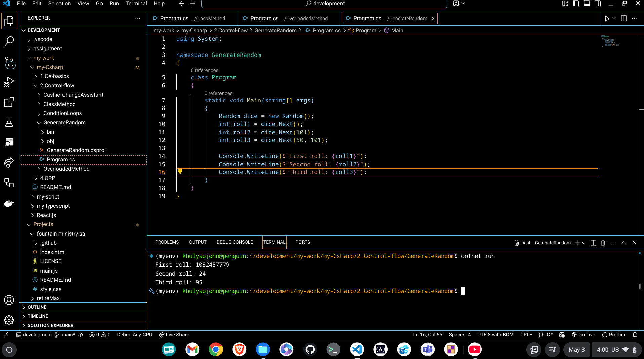Create a new terminal with plus icon

577,243
